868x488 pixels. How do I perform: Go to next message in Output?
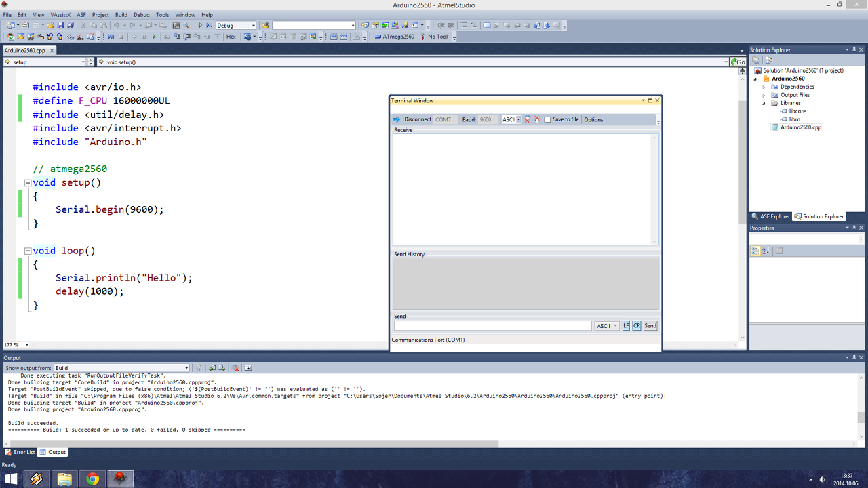222,368
